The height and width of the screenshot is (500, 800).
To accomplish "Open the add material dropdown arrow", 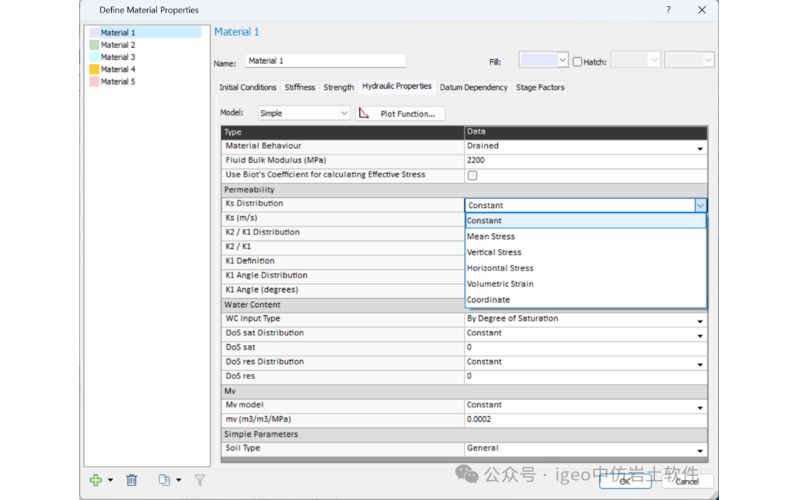I will click(110, 481).
